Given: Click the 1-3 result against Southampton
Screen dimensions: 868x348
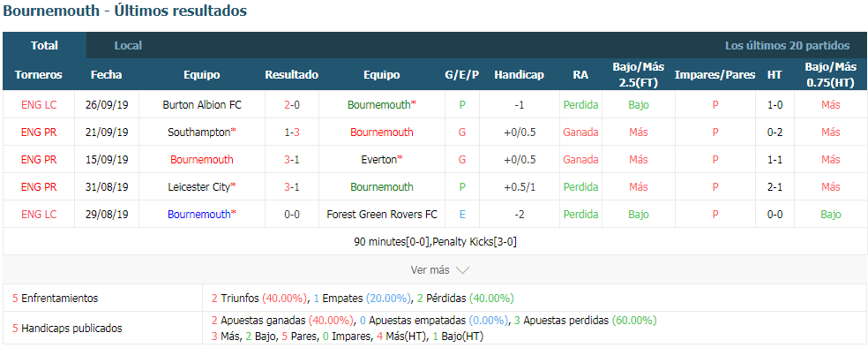Looking at the screenshot, I should [x=292, y=132].
